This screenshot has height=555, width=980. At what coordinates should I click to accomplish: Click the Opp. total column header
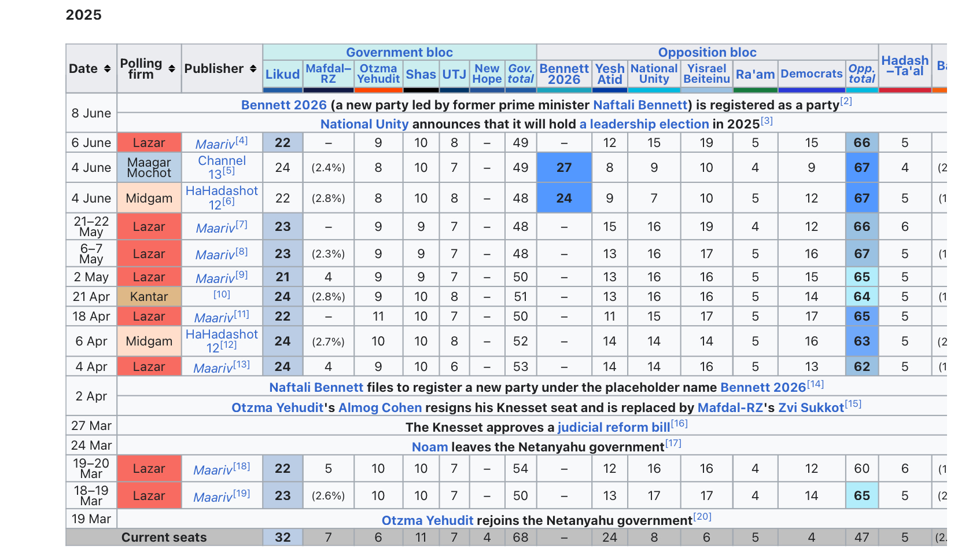tap(862, 73)
